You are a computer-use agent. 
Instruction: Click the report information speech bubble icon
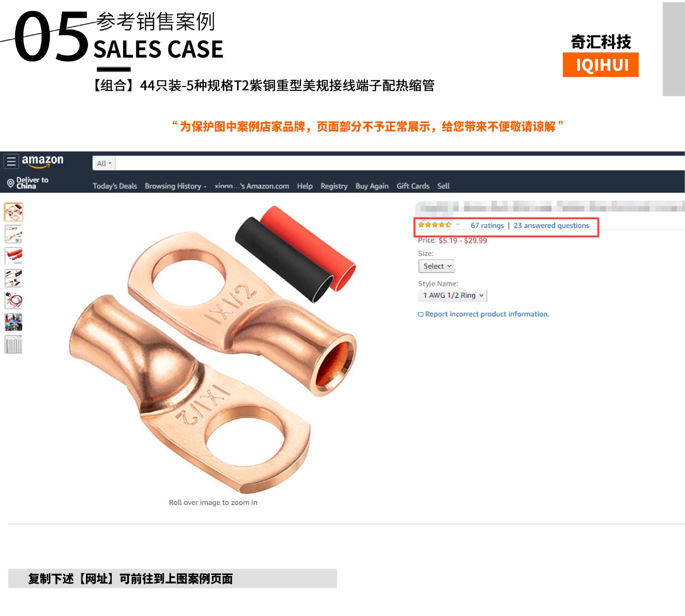pos(421,314)
